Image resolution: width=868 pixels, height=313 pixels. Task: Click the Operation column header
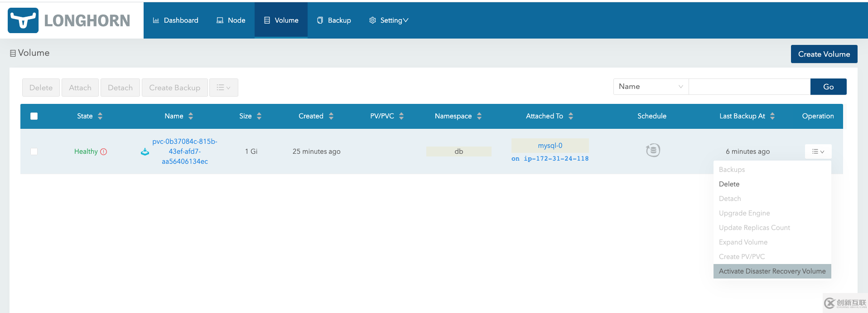click(818, 116)
